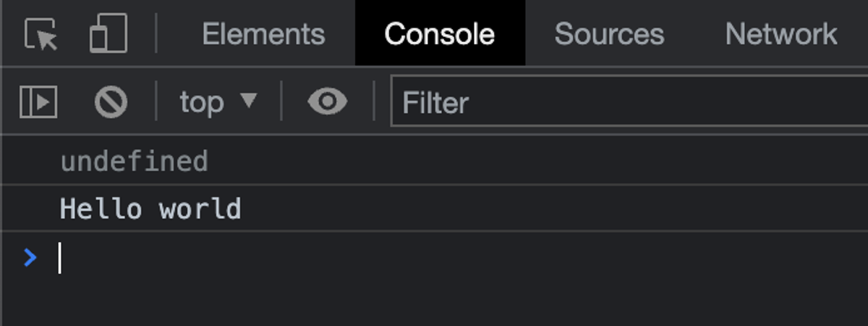The width and height of the screenshot is (868, 326).
Task: Open the Sources tab
Action: [x=609, y=34]
